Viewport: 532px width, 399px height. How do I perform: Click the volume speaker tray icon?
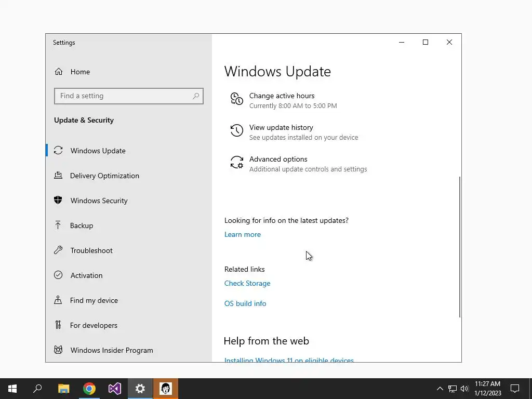point(464,389)
